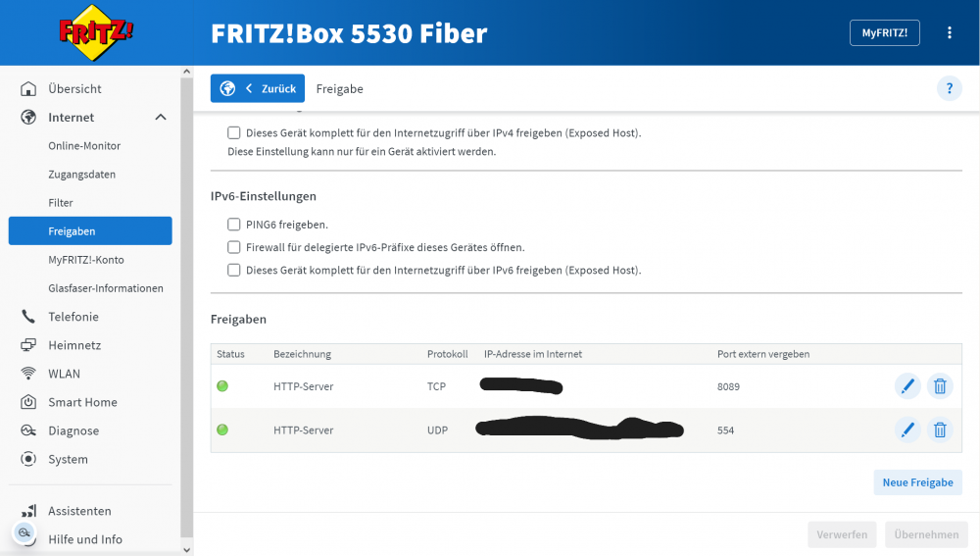Toggle firewall for delegated IPv6 prefixes

[x=233, y=247]
